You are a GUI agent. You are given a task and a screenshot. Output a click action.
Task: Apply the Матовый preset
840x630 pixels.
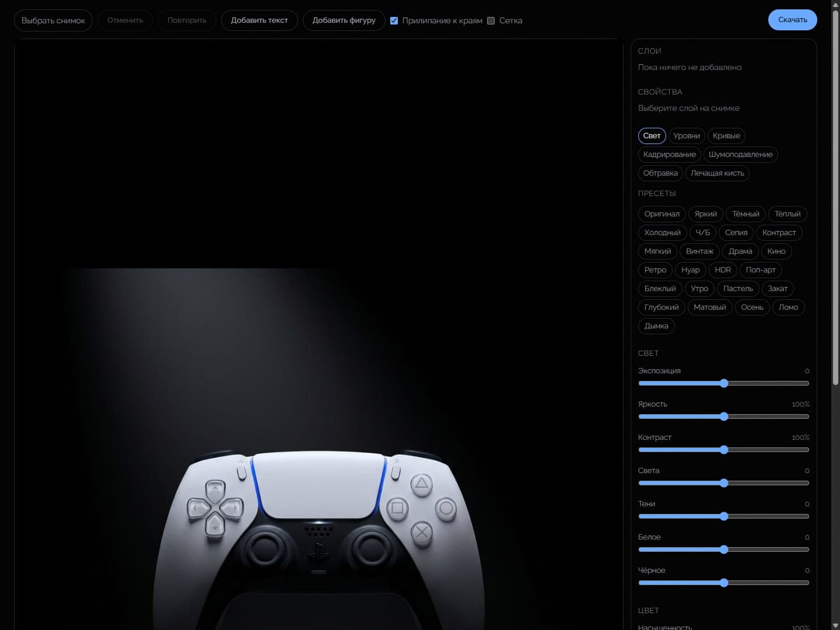point(710,307)
